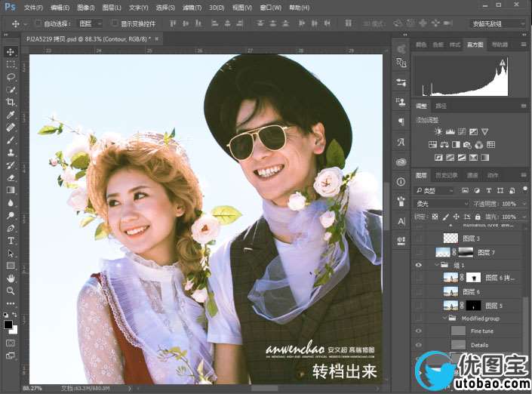532x394 pixels.
Task: Hide the Details layer
Action: click(x=419, y=345)
